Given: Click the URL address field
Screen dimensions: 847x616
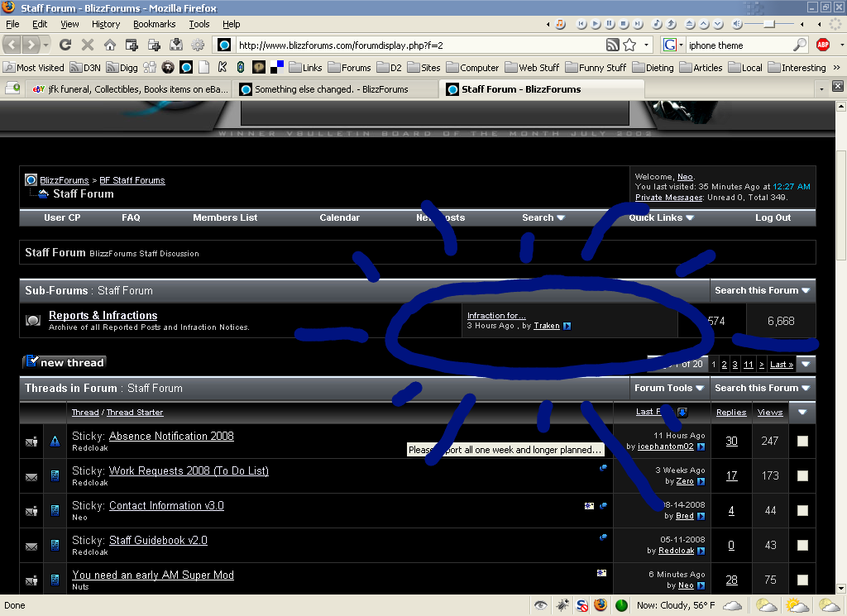Looking at the screenshot, I should [x=419, y=45].
